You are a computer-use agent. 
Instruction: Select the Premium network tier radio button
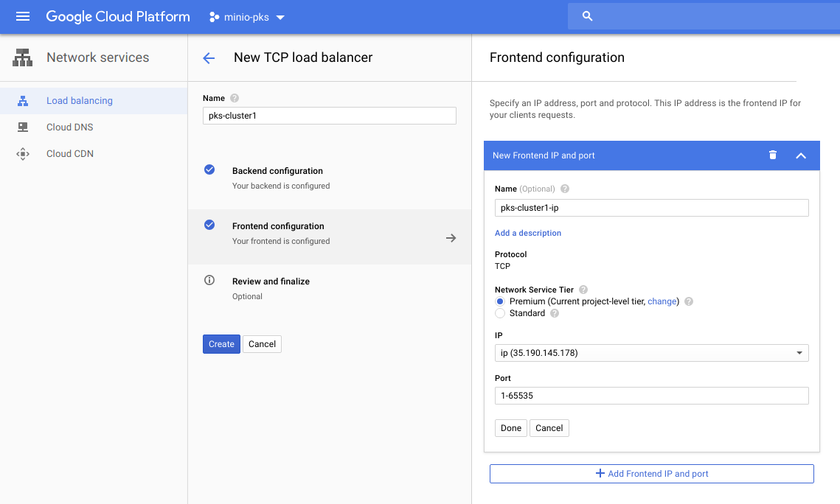500,301
